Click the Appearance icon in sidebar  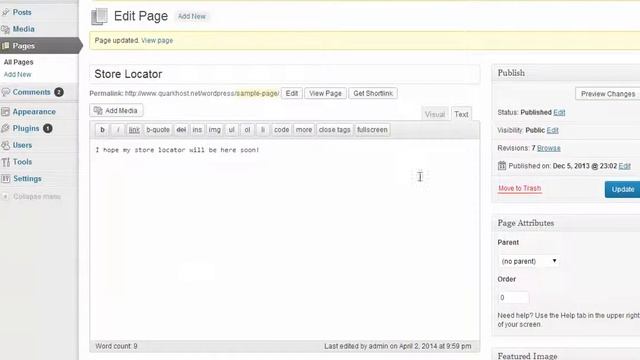pos(6,111)
